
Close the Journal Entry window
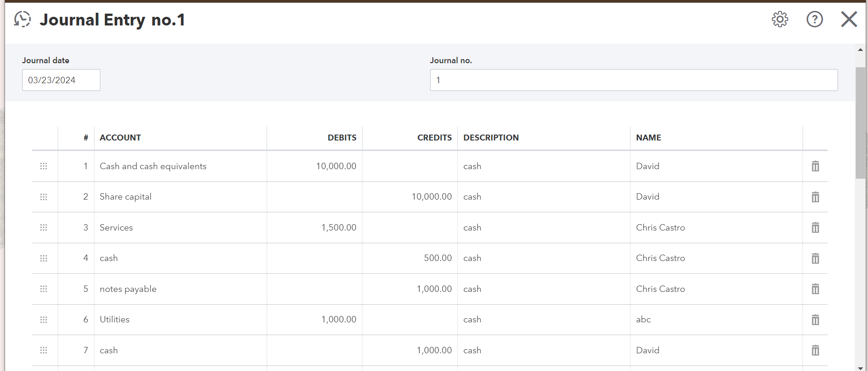coord(848,20)
